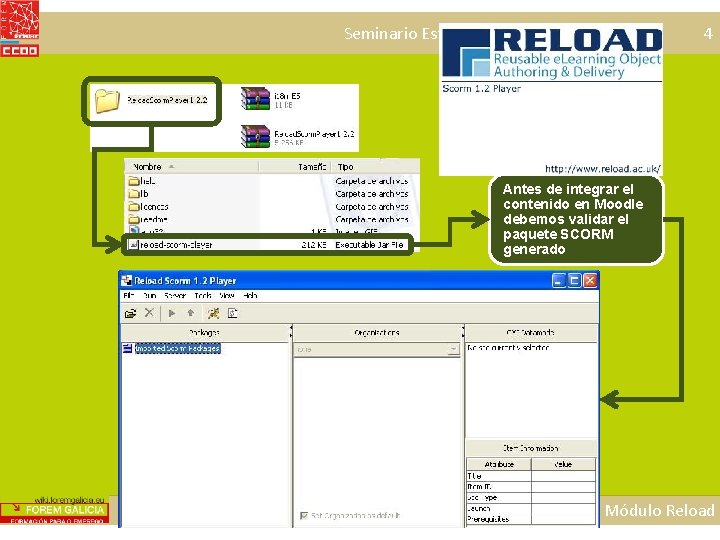
Task: Click the reload-scorm-player jar file icon
Action: [133, 245]
